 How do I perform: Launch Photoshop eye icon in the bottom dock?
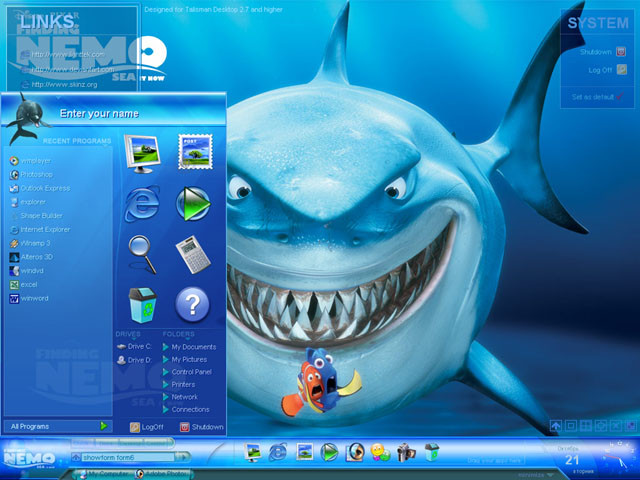355,452
